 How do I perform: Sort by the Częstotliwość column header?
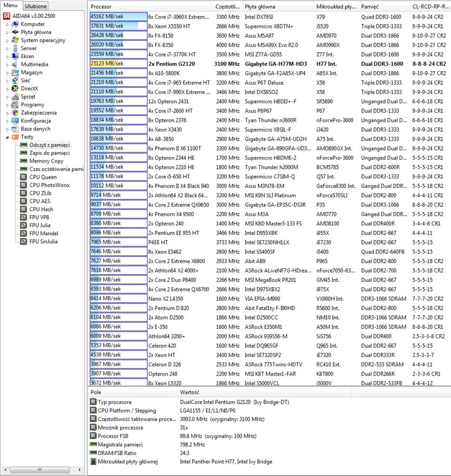tap(227, 7)
